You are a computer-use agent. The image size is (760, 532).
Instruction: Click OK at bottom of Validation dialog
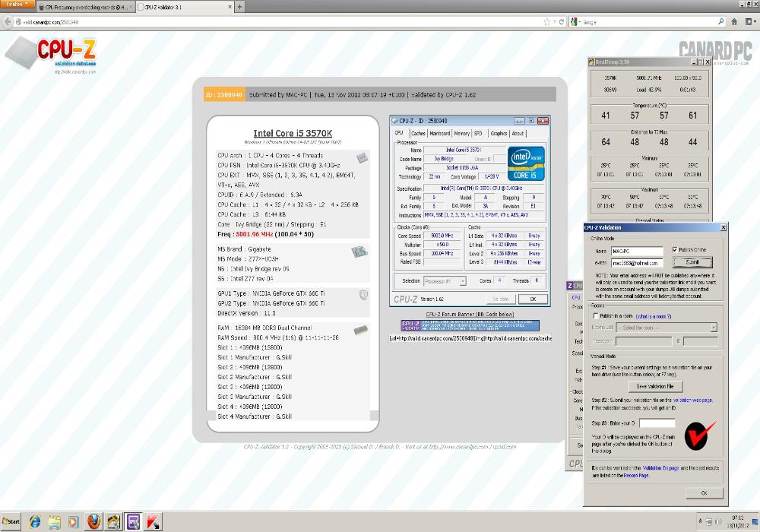tap(704, 492)
